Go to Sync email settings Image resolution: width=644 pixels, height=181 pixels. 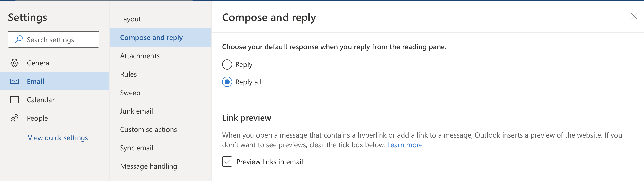137,148
